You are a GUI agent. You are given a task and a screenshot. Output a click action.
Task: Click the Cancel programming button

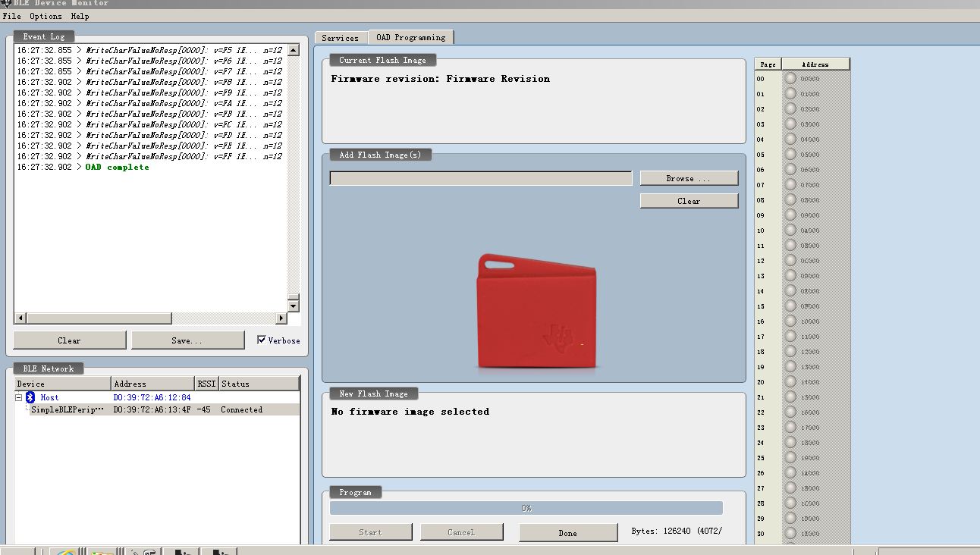[461, 532]
